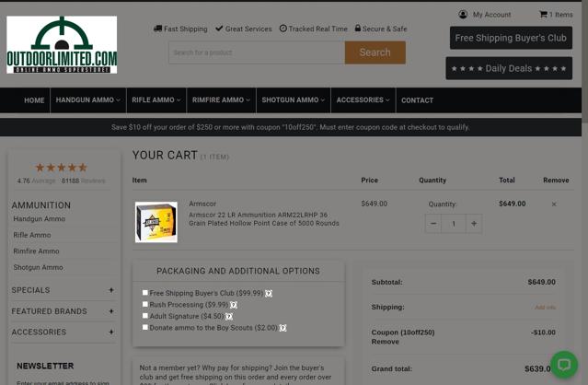This screenshot has height=385, width=588.
Task: Open the shopping cart icon showing 1 Items
Action: pyautogui.click(x=543, y=14)
